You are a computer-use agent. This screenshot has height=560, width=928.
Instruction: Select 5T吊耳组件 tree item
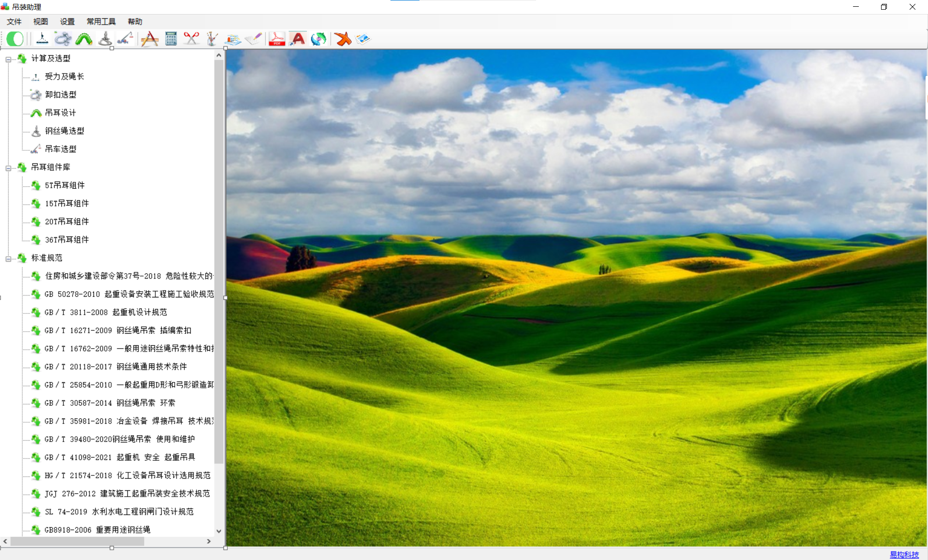pos(65,185)
